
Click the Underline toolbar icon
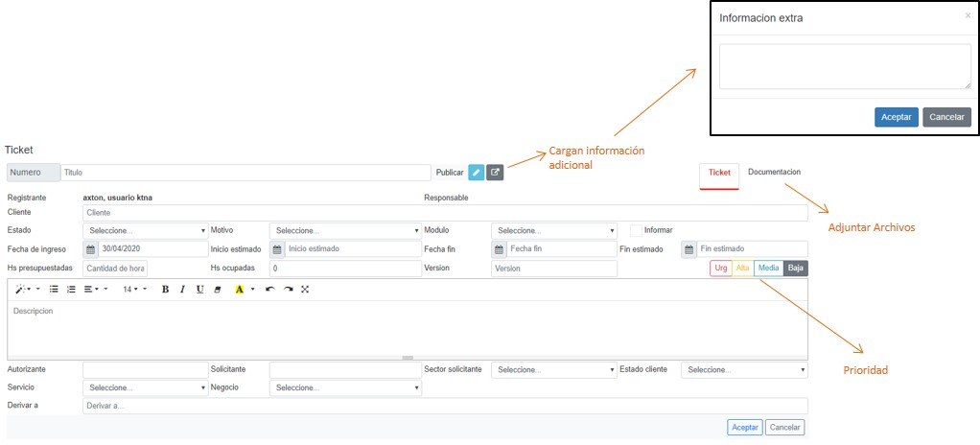point(199,289)
